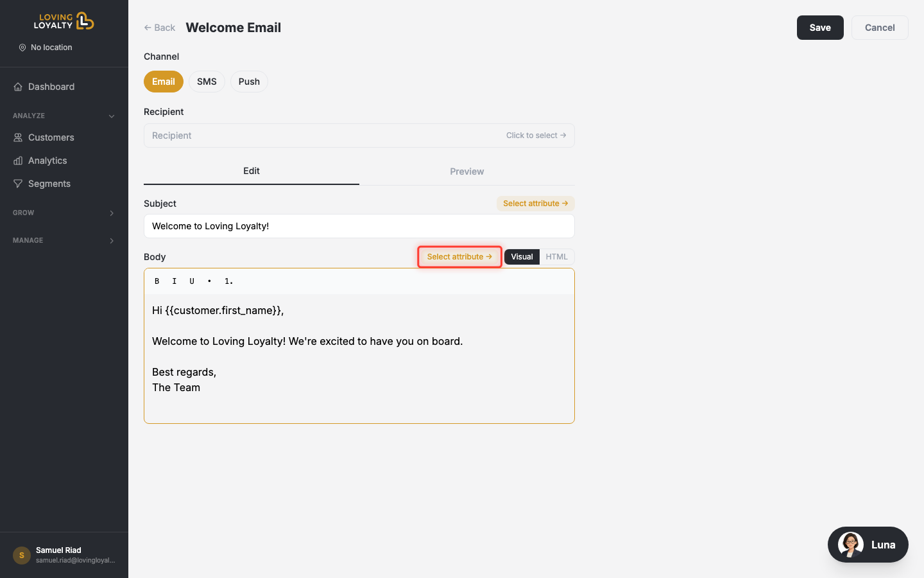Toggle underline formatting in body editor
Image resolution: width=924 pixels, height=578 pixels.
pyautogui.click(x=192, y=281)
